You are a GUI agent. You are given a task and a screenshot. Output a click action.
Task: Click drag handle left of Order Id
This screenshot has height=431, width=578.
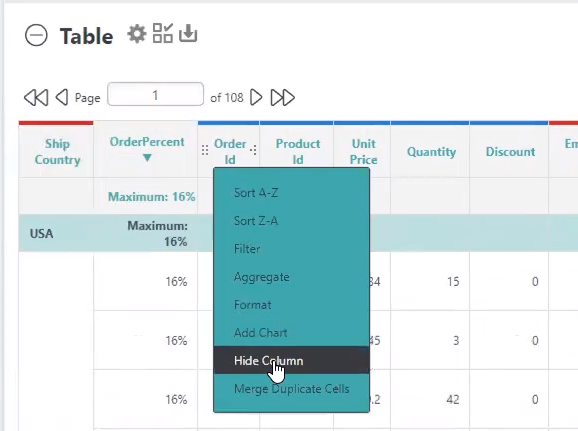click(x=205, y=150)
